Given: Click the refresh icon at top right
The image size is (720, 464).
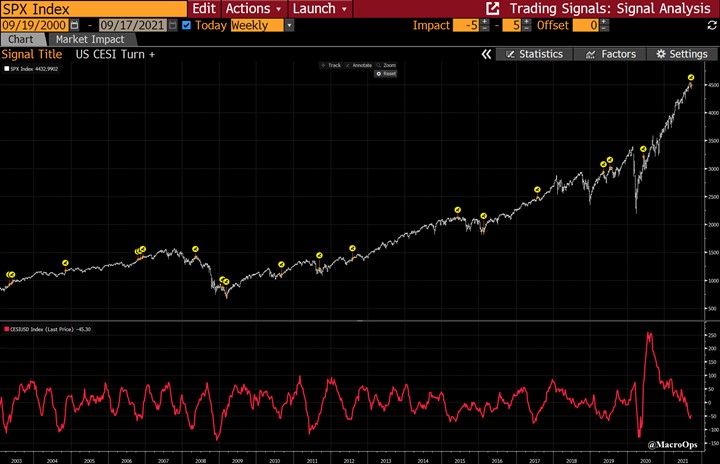Looking at the screenshot, I should click(711, 24).
